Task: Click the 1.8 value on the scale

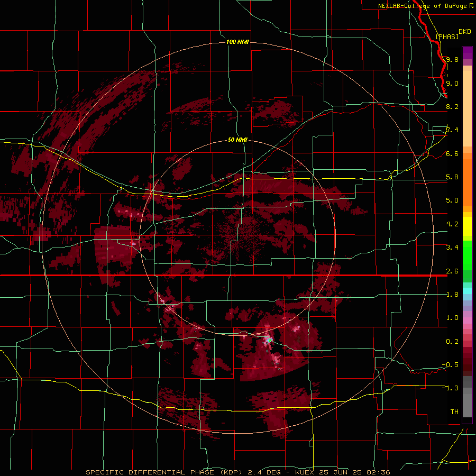Action: (452, 295)
